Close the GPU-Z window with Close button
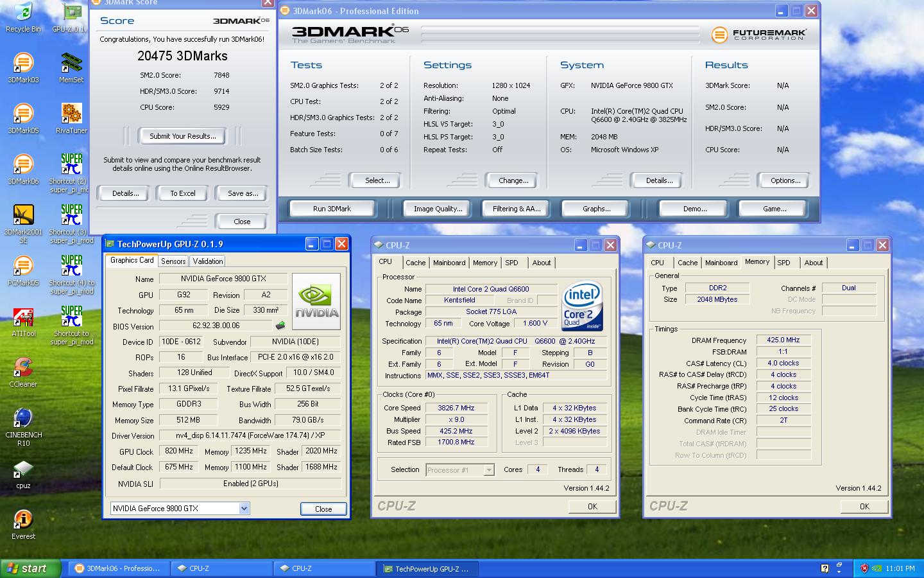Screen dimensions: 924x578 (323, 509)
